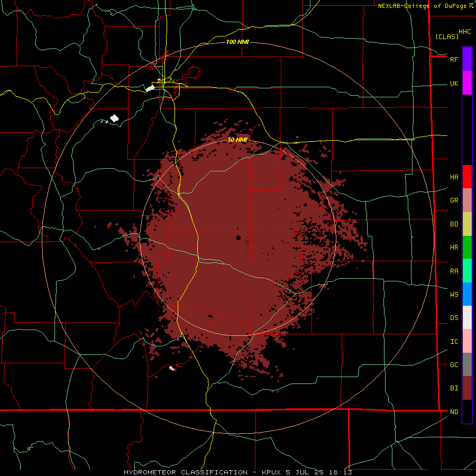
Task: Select the BI legend label
Action: (454, 388)
